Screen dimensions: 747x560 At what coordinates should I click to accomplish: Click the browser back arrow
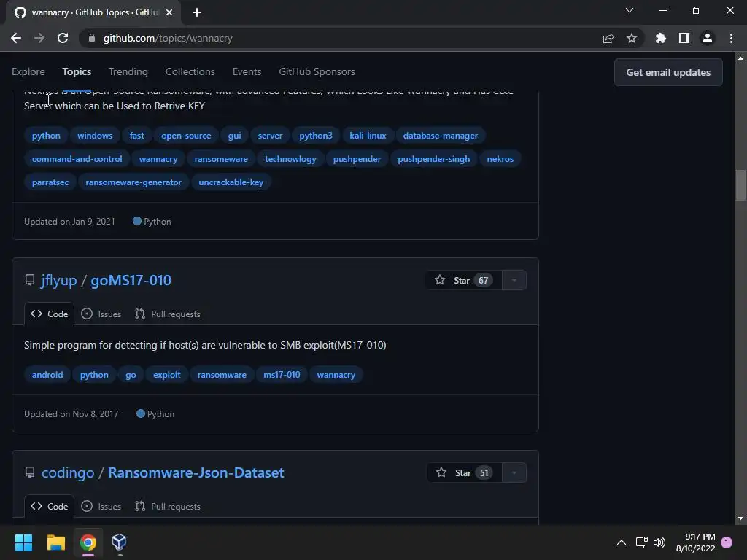[x=16, y=38]
